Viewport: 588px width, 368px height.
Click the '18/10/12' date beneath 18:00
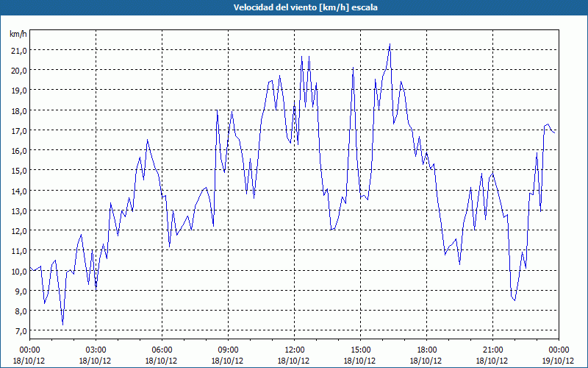[x=427, y=361]
